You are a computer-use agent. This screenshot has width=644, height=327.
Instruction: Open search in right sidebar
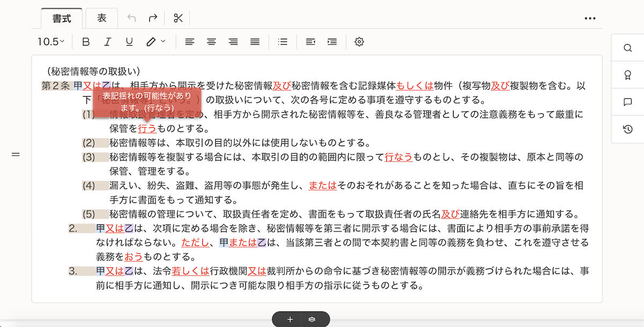coord(628,47)
